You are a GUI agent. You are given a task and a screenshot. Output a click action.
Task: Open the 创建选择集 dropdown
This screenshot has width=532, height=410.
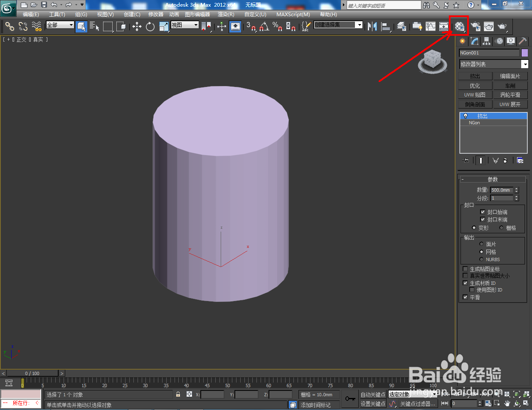tap(338, 25)
